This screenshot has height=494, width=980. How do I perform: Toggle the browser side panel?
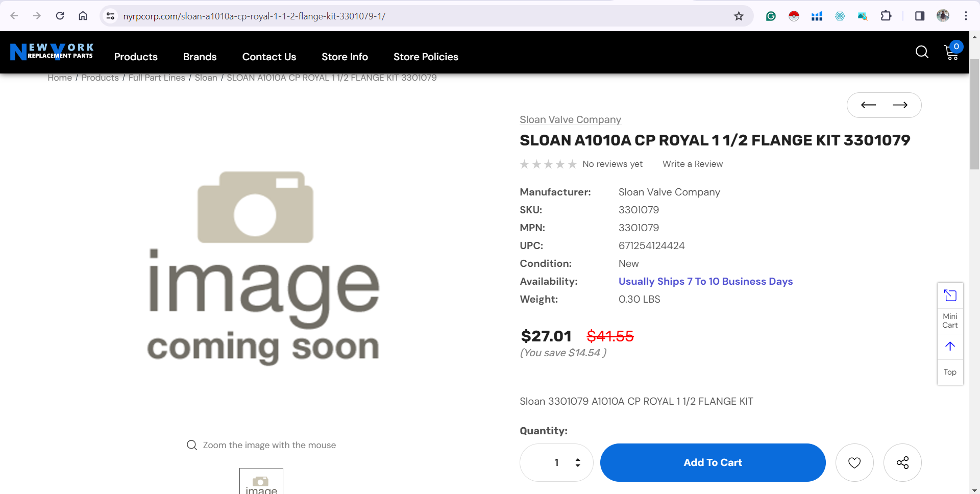pyautogui.click(x=920, y=16)
